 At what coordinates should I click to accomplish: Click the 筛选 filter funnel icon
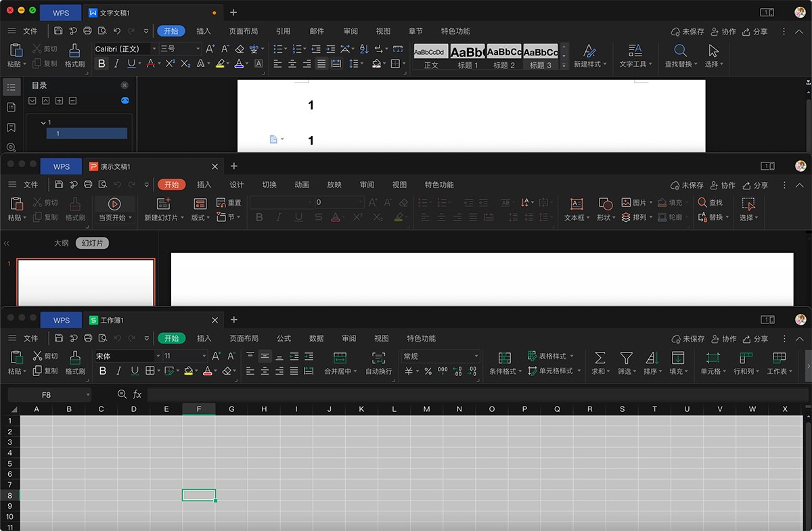tap(627, 358)
